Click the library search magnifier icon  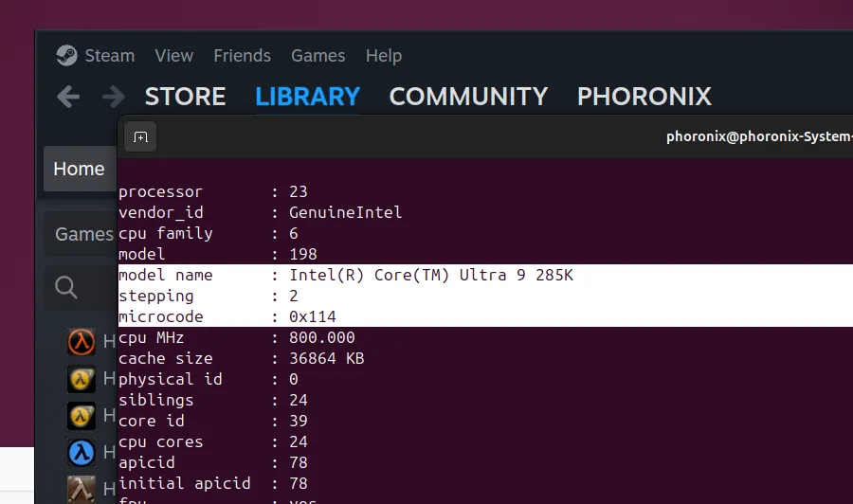(x=66, y=287)
